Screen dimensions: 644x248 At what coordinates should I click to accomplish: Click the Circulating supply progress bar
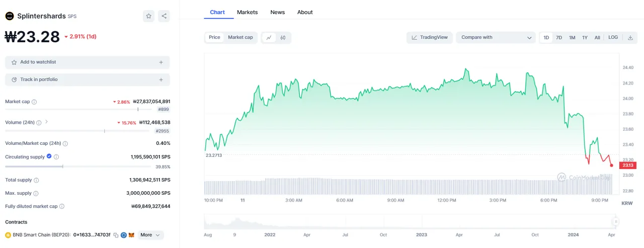pyautogui.click(x=78, y=167)
